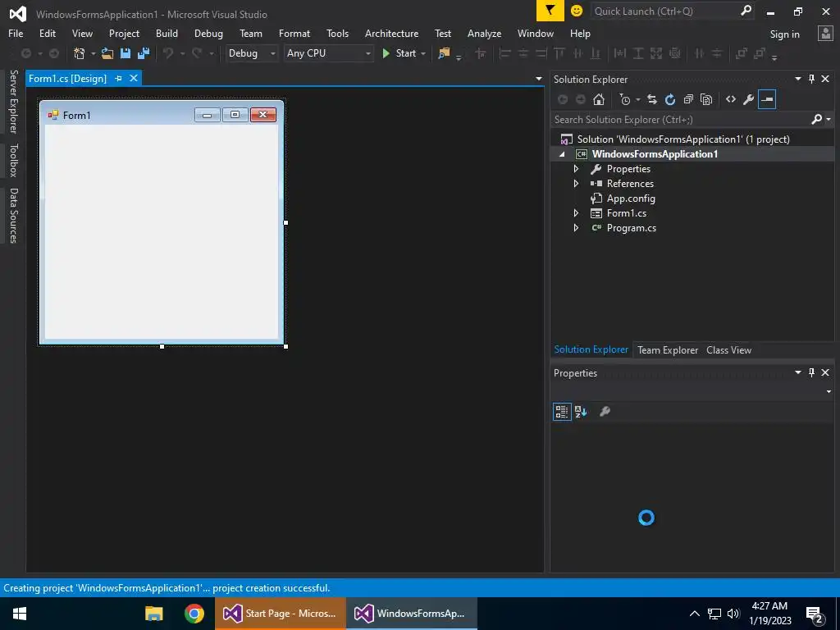Click the feedback smiley icon
The image size is (840, 630).
tap(577, 11)
